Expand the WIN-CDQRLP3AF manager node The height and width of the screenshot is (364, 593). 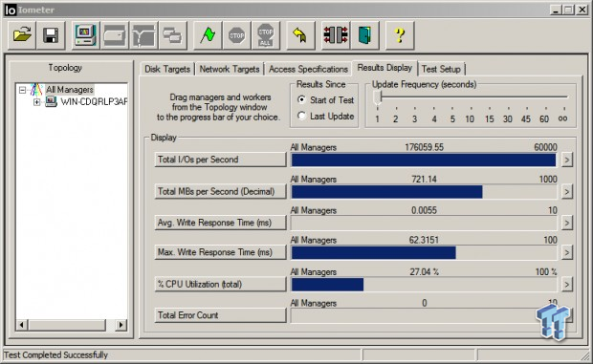[x=36, y=102]
